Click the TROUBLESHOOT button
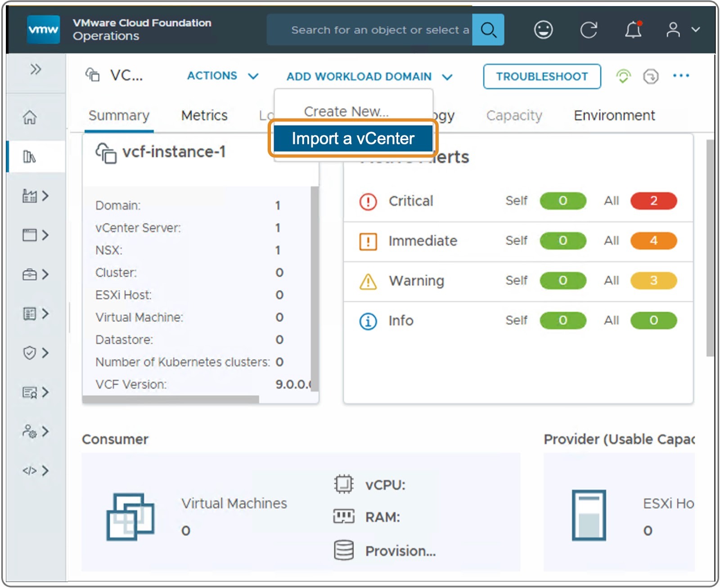This screenshot has height=588, width=720. [542, 76]
